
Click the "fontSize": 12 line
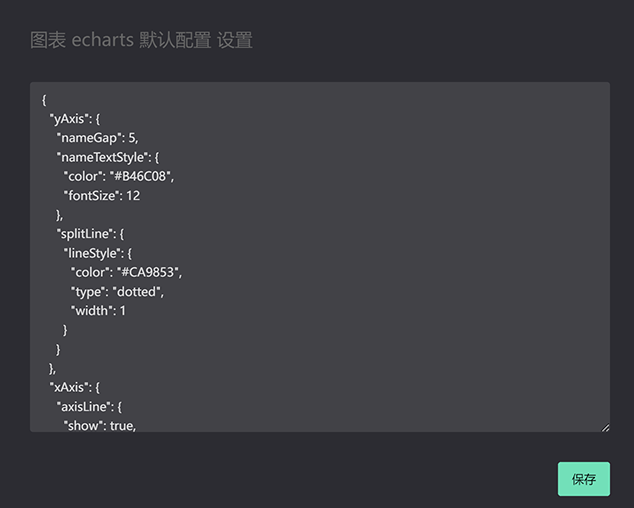click(101, 195)
